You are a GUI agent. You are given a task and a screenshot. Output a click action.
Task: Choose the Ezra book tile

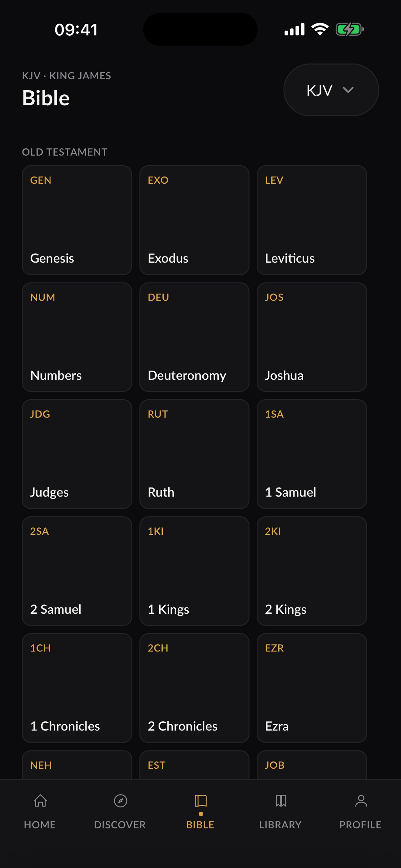coord(311,688)
